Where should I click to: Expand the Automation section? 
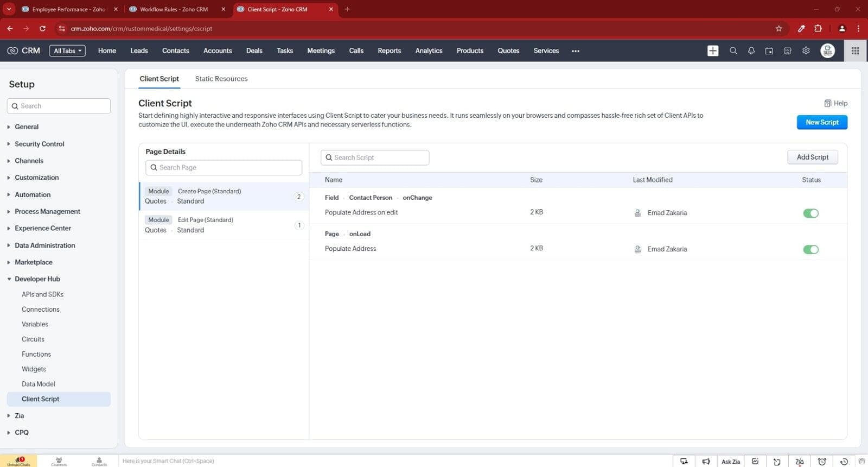click(33, 194)
